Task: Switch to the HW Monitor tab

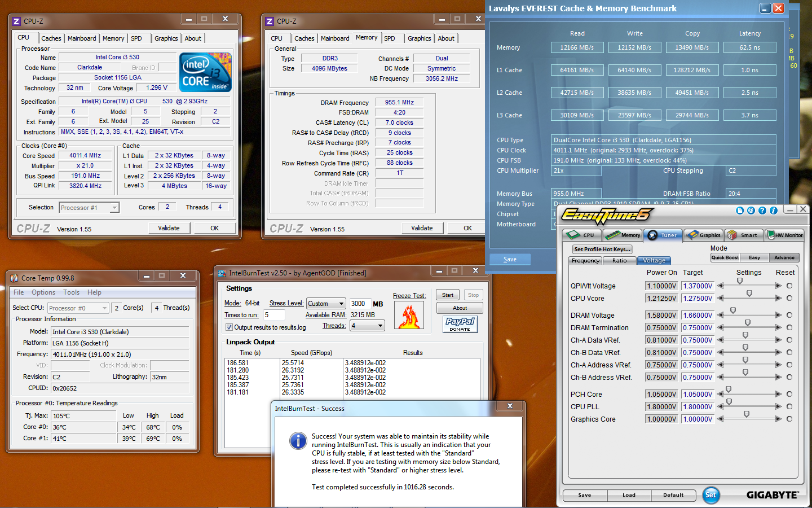Action: [785, 235]
